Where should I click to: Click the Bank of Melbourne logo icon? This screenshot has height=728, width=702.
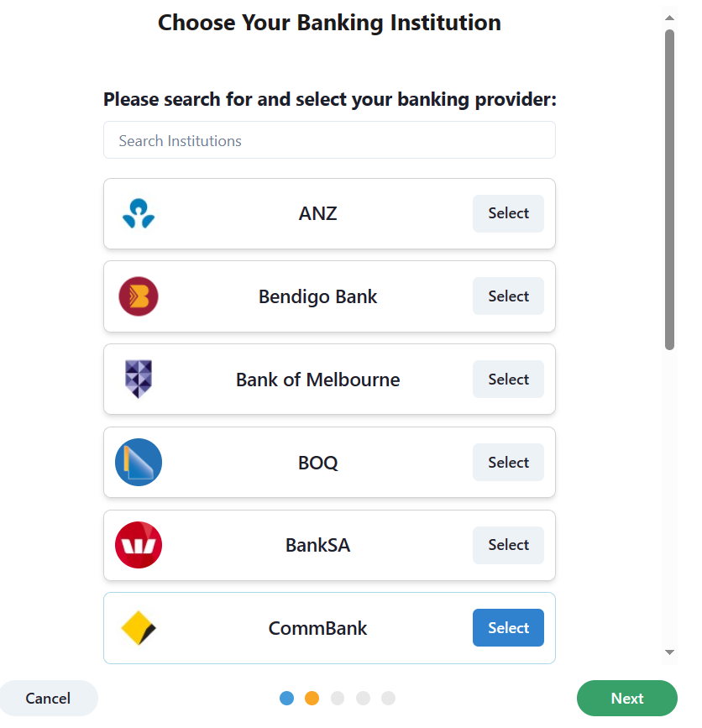coord(139,379)
